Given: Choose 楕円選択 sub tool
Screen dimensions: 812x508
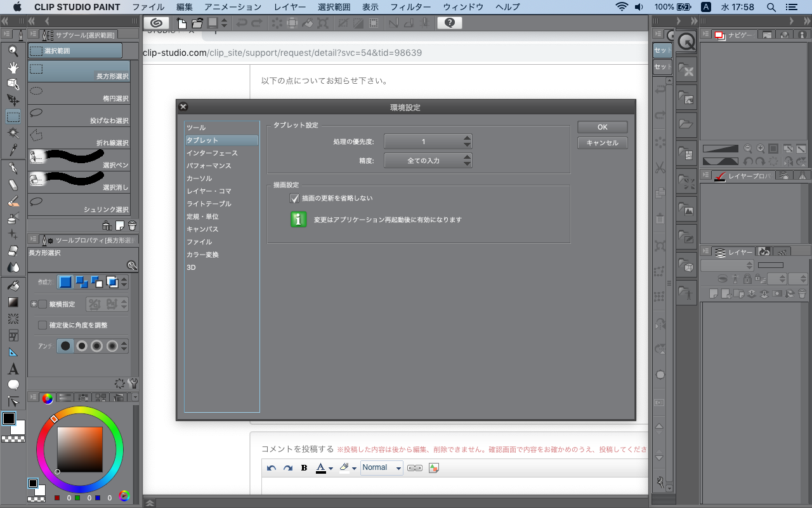Looking at the screenshot, I should coord(79,94).
